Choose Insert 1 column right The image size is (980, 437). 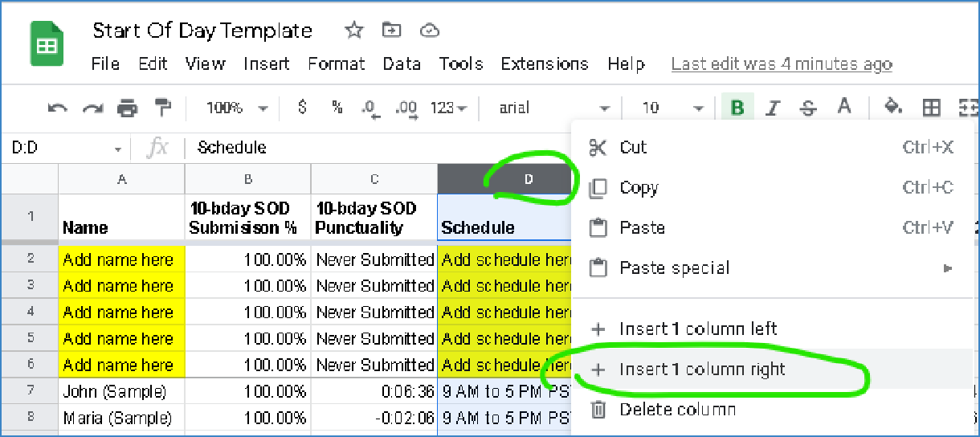pos(702,370)
